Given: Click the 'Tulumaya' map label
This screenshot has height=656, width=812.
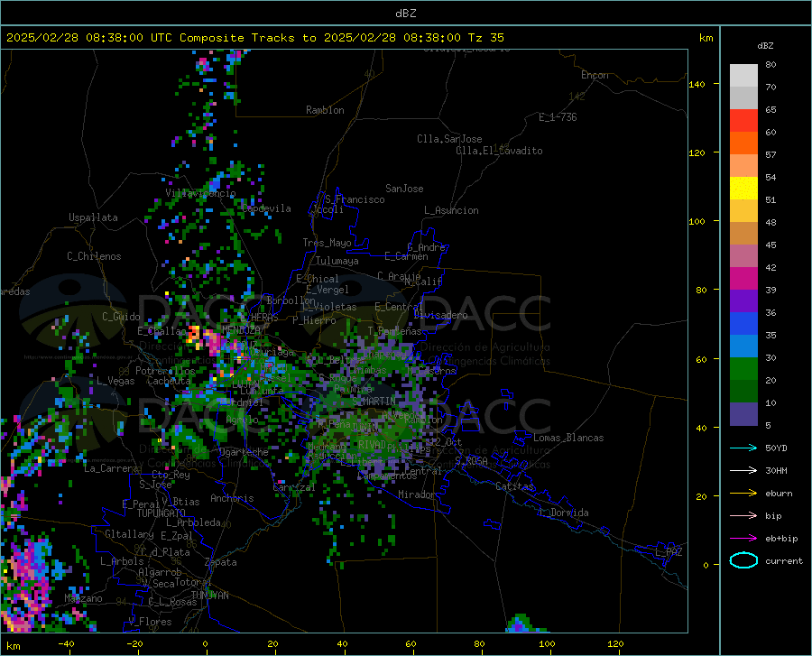Looking at the screenshot, I should (x=337, y=261).
